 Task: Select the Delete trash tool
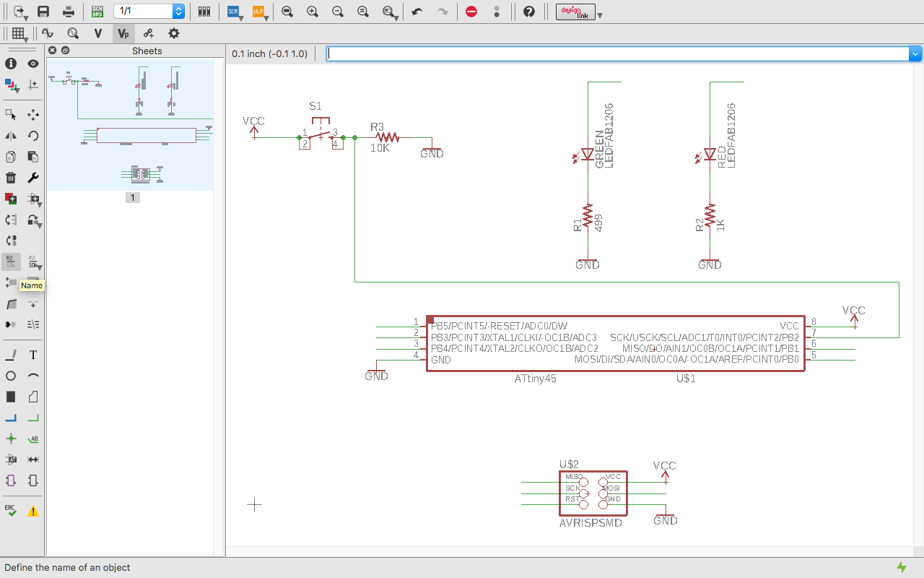point(11,177)
